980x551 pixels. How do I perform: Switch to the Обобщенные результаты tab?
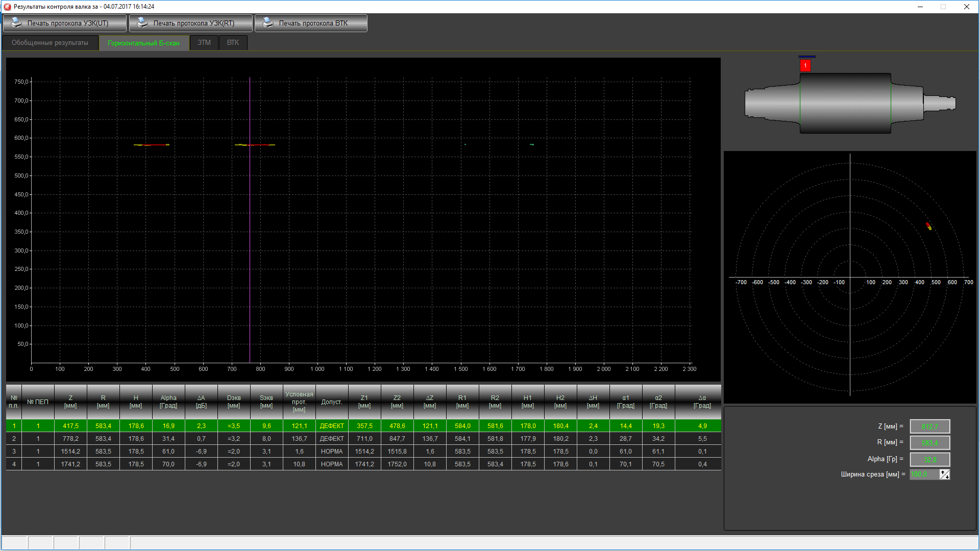pos(50,43)
